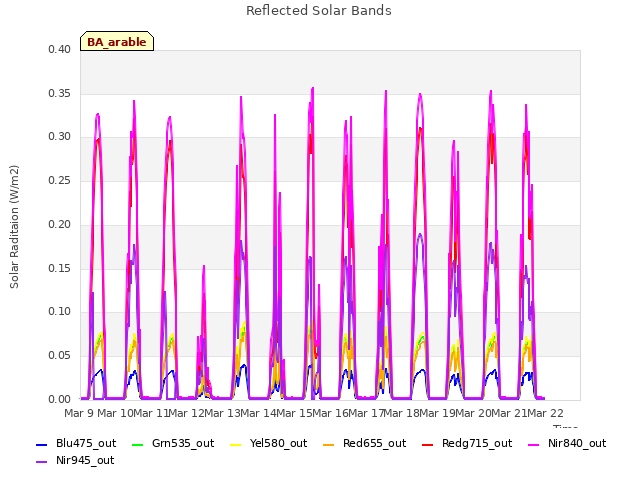
Task: Toggle the Grn535_out legend entry
Action: click(173, 443)
